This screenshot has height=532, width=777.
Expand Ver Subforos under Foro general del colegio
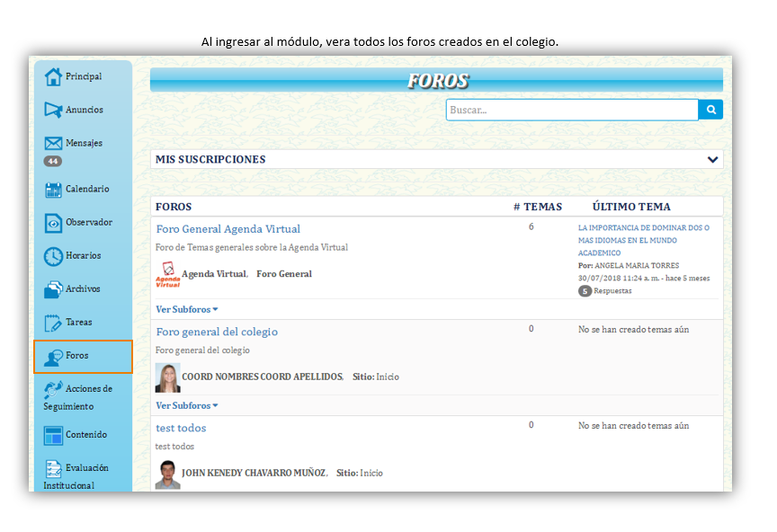click(187, 405)
